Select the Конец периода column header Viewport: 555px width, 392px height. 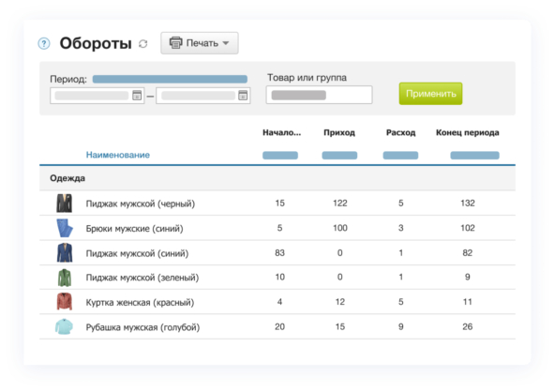[467, 132]
